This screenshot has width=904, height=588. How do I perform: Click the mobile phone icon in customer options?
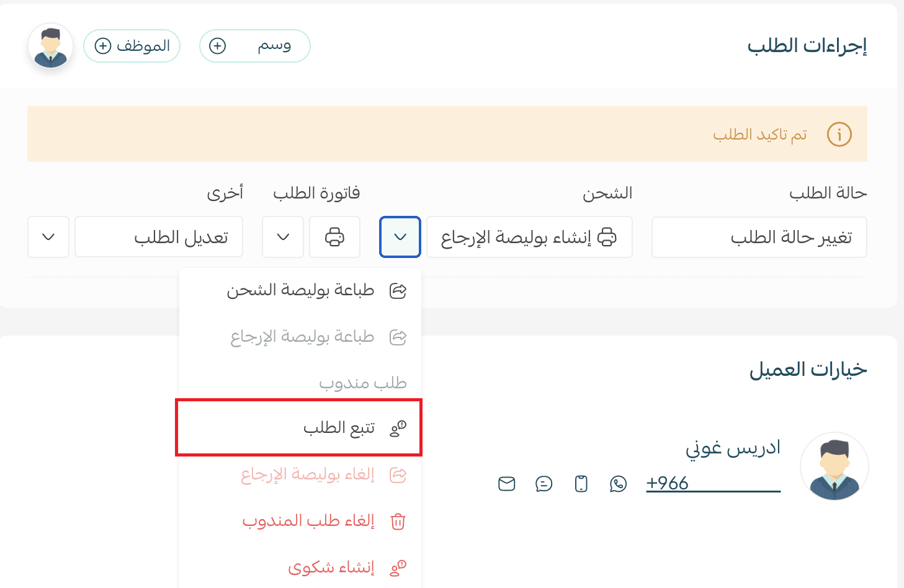[581, 484]
